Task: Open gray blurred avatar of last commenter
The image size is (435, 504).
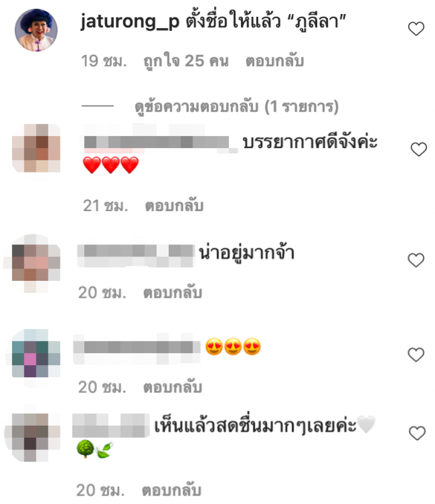Action: 35,438
